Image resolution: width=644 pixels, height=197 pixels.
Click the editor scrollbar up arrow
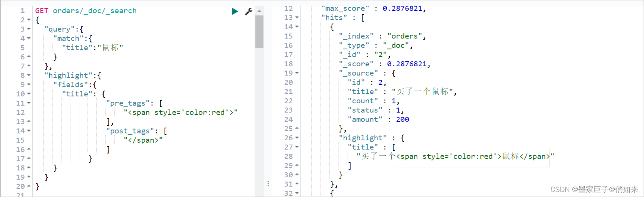coord(259,11)
